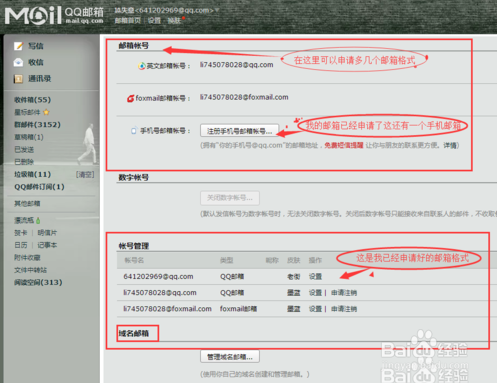Open the 详情 details link

[450, 145]
